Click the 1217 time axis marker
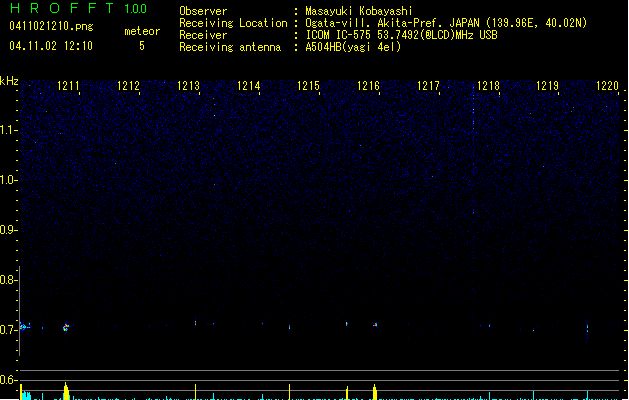 click(x=428, y=85)
